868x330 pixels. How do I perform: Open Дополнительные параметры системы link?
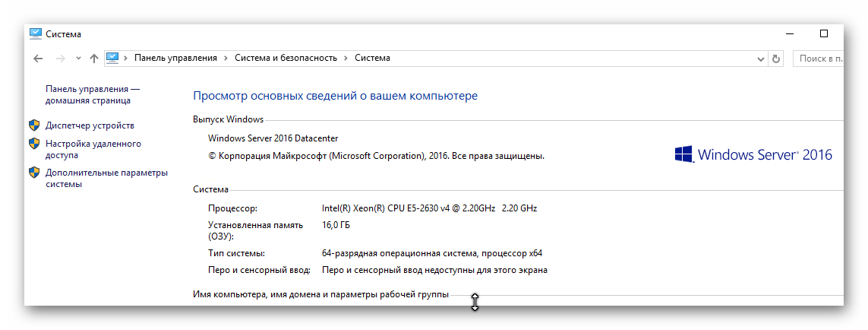tap(106, 178)
